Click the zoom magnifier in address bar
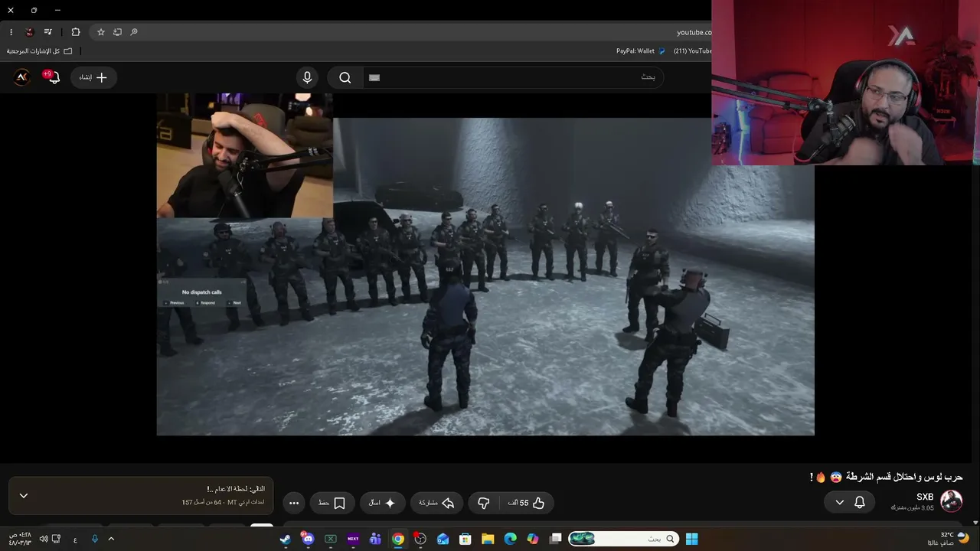Viewport: 980px width, 551px height. coord(134,32)
